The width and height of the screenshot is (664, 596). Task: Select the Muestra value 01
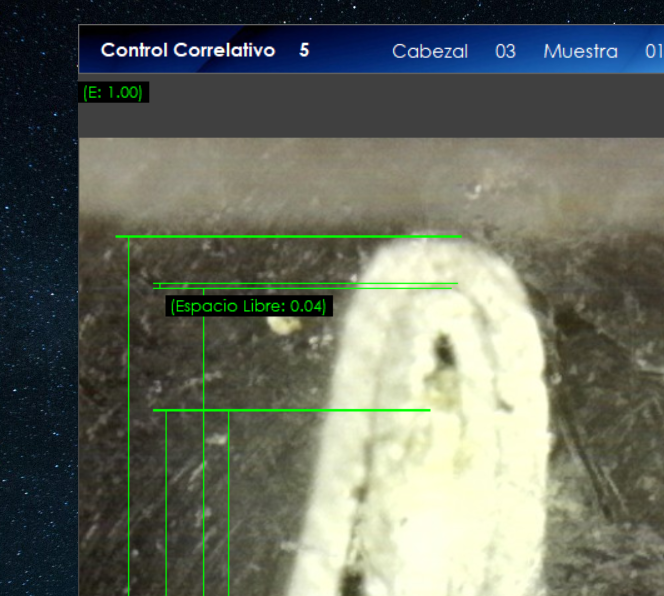tap(653, 51)
